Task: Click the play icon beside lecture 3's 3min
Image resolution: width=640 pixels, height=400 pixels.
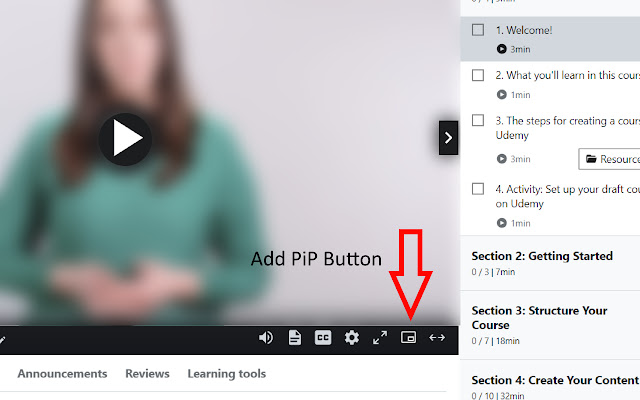Action: (x=502, y=159)
